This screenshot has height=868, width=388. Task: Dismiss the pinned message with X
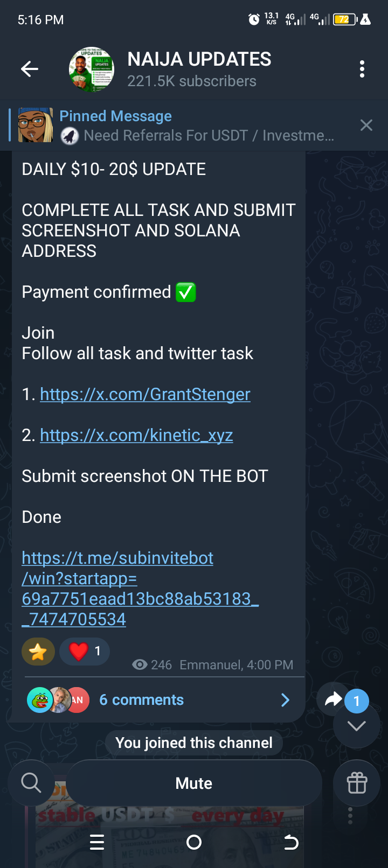(366, 125)
